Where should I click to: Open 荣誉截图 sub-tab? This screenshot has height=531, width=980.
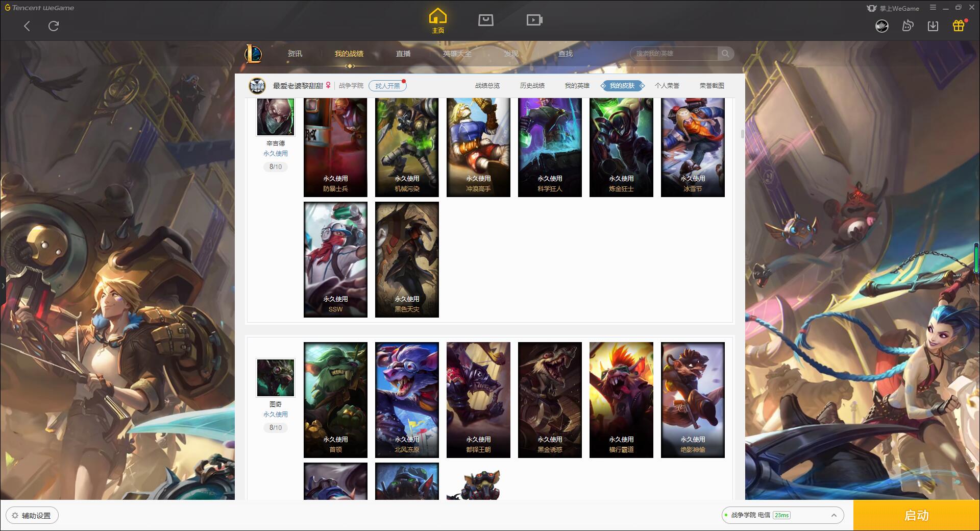pos(712,86)
